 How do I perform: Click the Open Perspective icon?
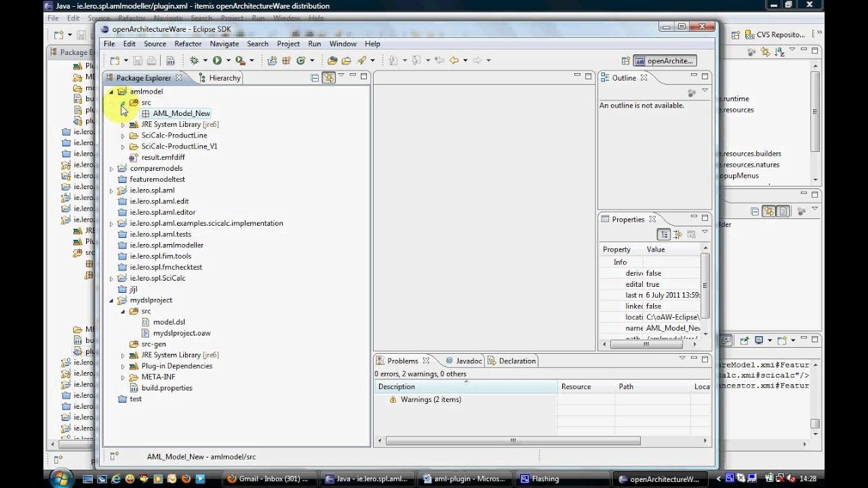tap(625, 60)
